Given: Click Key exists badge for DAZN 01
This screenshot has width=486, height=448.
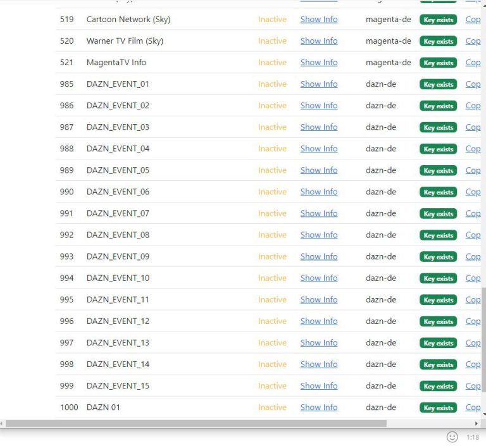Looking at the screenshot, I should pyautogui.click(x=438, y=408).
